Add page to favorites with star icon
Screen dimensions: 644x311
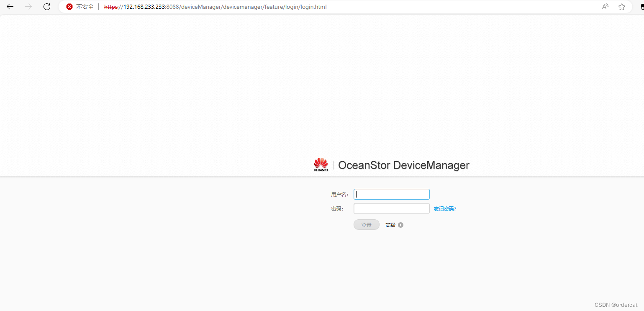click(622, 7)
